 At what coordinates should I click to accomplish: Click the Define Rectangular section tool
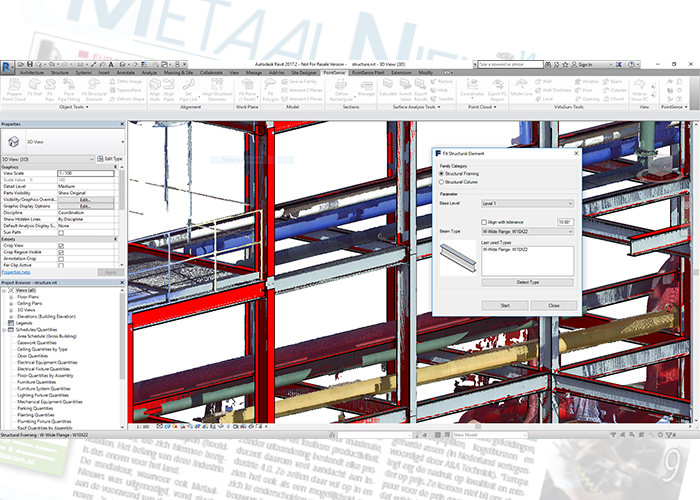pyautogui.click(x=341, y=90)
